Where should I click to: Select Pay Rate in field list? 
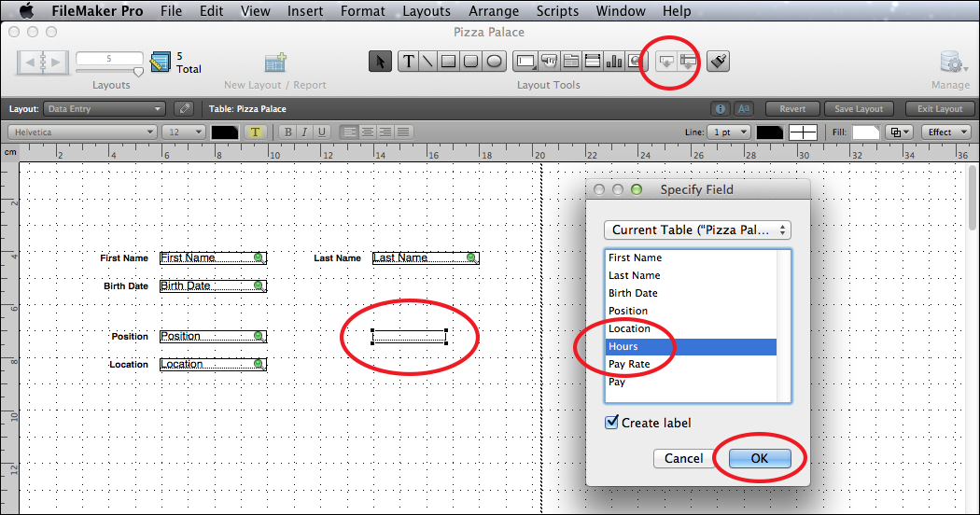pos(691,364)
